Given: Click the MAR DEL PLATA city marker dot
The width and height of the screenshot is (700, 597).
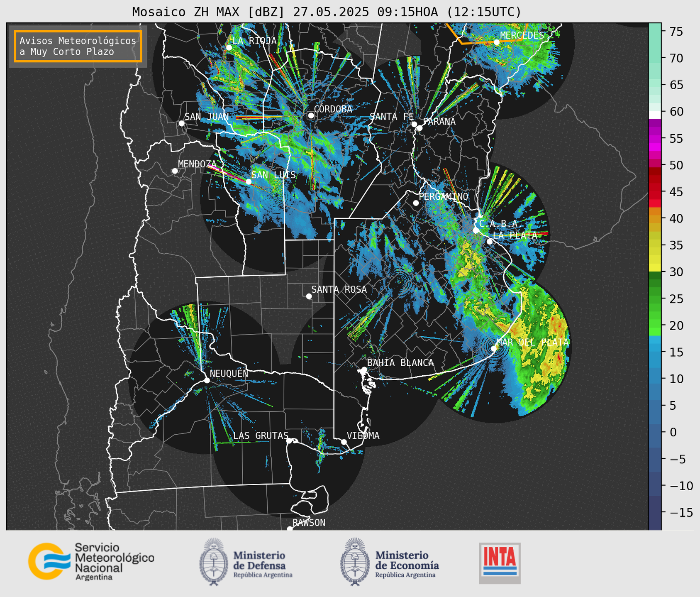Looking at the screenshot, I should coord(494,348).
